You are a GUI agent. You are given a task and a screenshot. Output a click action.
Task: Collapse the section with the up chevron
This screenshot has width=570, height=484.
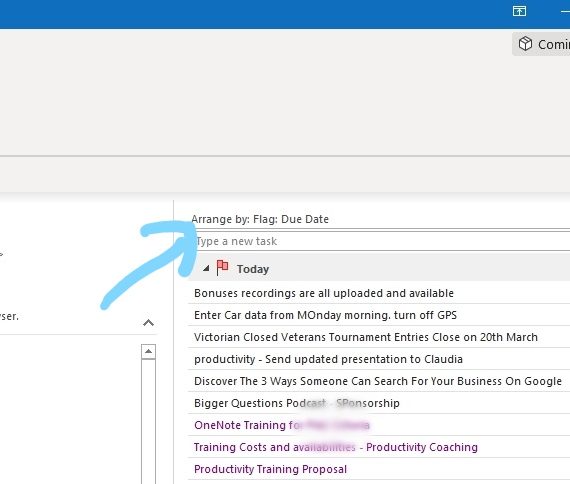coord(148,323)
